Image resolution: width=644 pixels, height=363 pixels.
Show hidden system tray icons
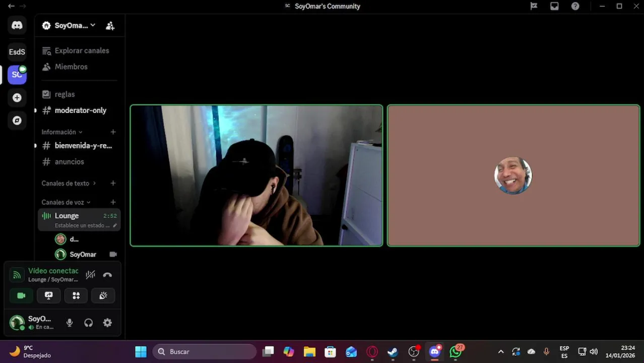pos(501,351)
